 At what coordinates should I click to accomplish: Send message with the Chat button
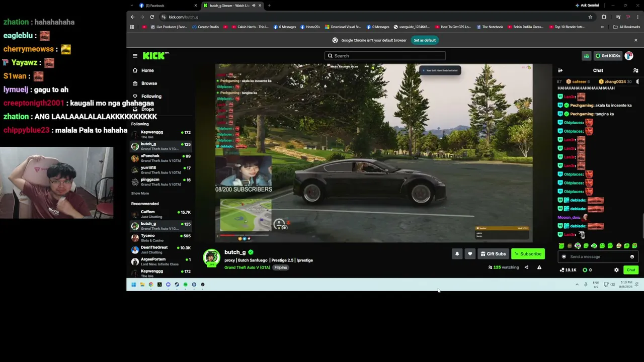click(631, 270)
